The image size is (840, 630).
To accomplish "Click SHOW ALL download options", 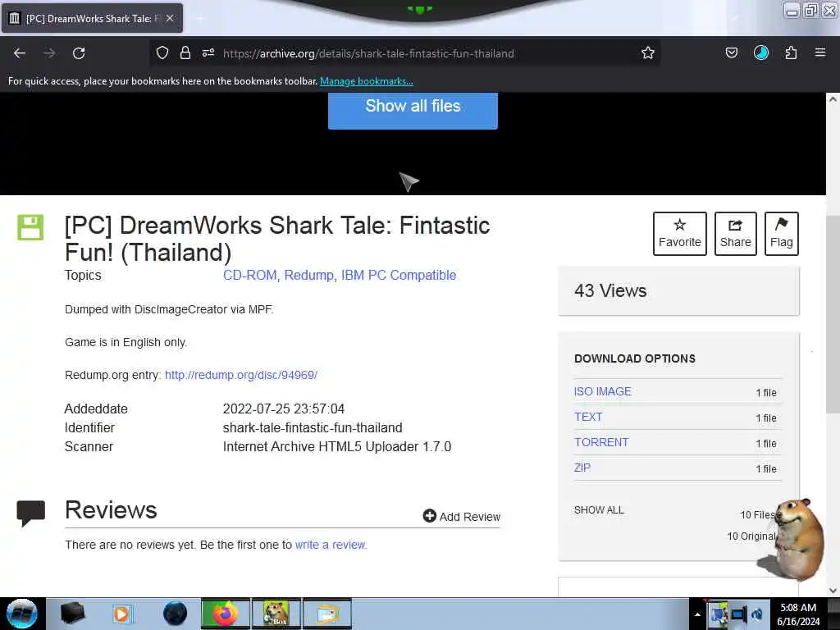I will pyautogui.click(x=599, y=510).
